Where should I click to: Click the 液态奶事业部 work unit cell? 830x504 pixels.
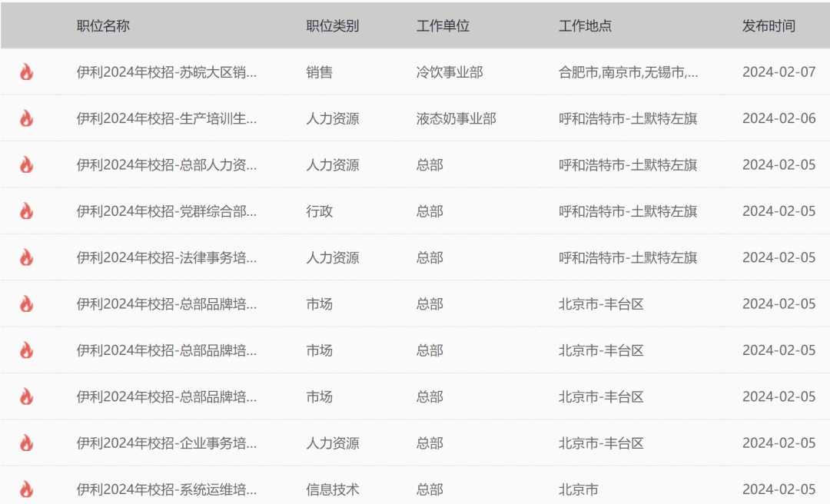tap(456, 118)
